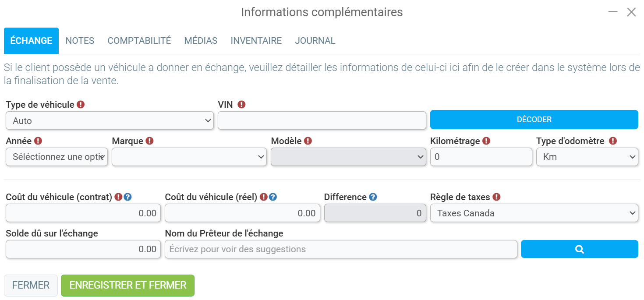The height and width of the screenshot is (300, 644).
Task: Open the Type de véhicule dropdown
Action: click(110, 120)
